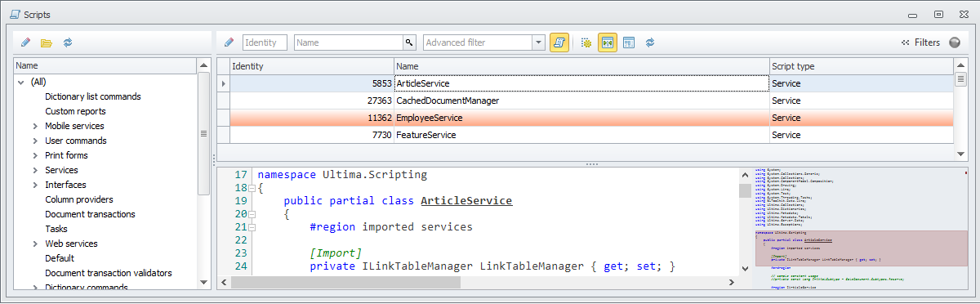Click the grid scrollbar down arrow
Screen dimensions: 980x304
point(960,153)
